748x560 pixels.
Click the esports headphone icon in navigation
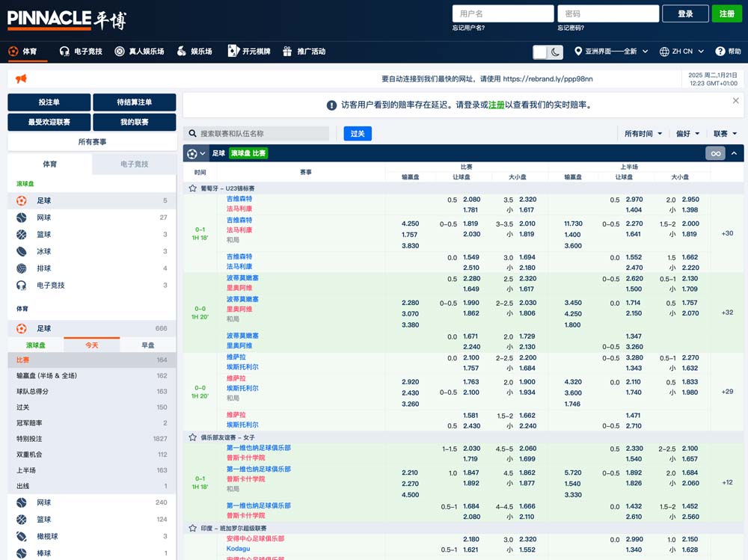(x=64, y=52)
